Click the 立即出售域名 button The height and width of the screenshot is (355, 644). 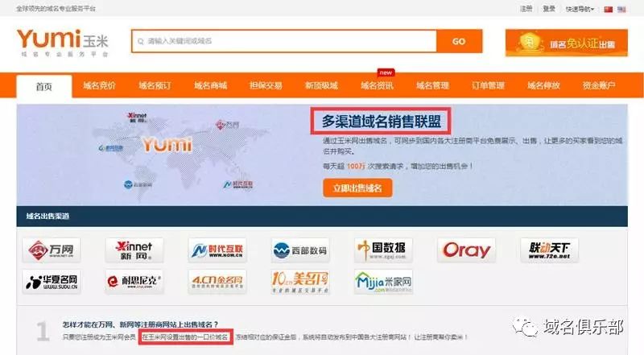click(357, 188)
